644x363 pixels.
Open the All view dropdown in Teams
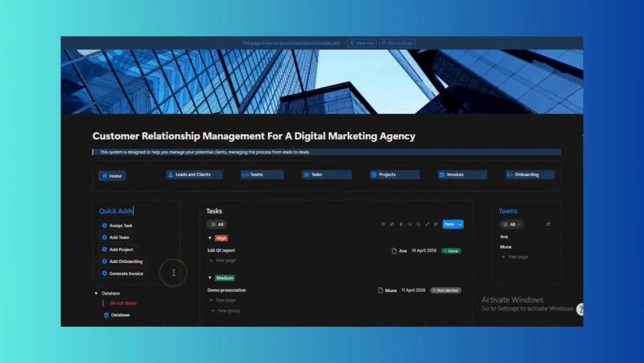click(511, 224)
